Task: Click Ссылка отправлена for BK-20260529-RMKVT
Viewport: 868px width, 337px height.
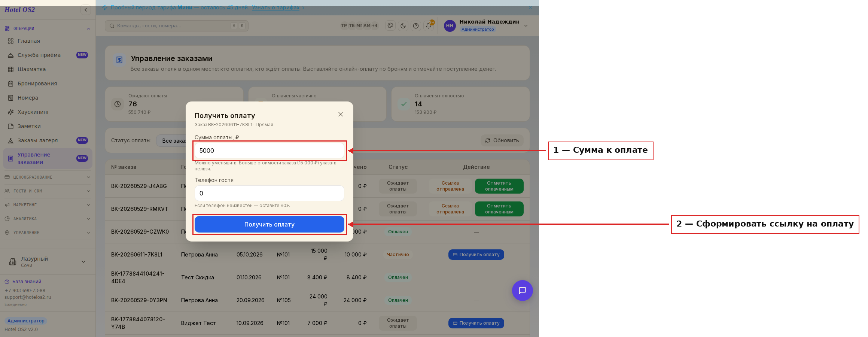Action: click(450, 209)
